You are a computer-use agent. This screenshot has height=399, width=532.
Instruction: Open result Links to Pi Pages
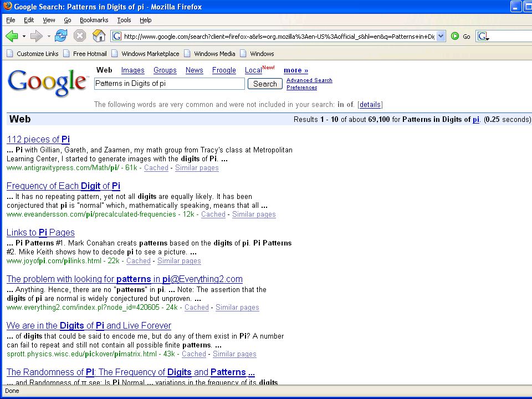[40, 232]
